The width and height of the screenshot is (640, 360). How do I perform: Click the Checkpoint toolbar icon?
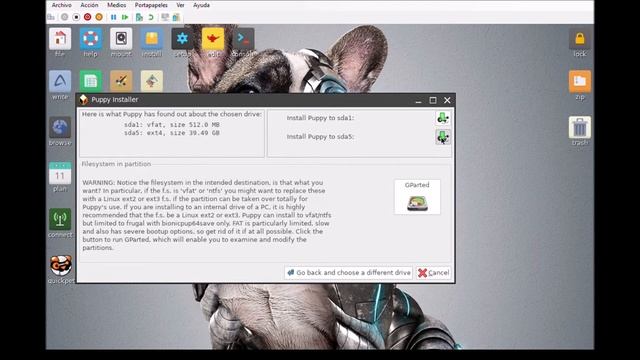[x=139, y=17]
